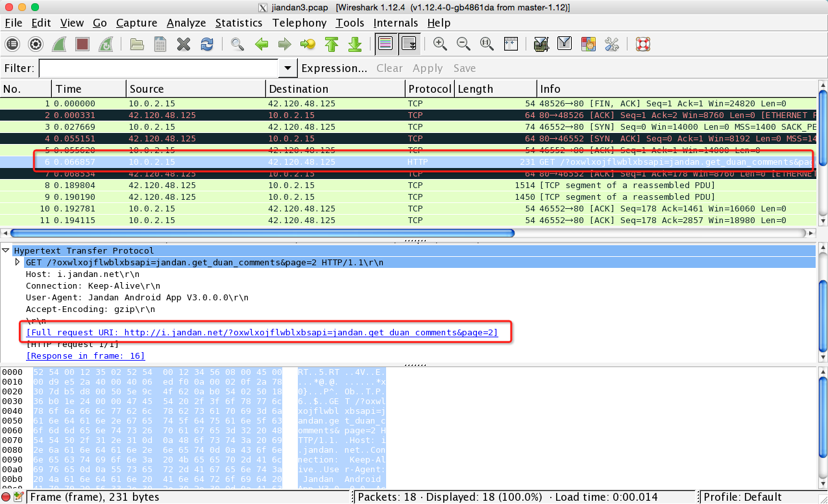
Task: Collapse Hypertext Transfer Protocol tree
Action: (x=6, y=250)
